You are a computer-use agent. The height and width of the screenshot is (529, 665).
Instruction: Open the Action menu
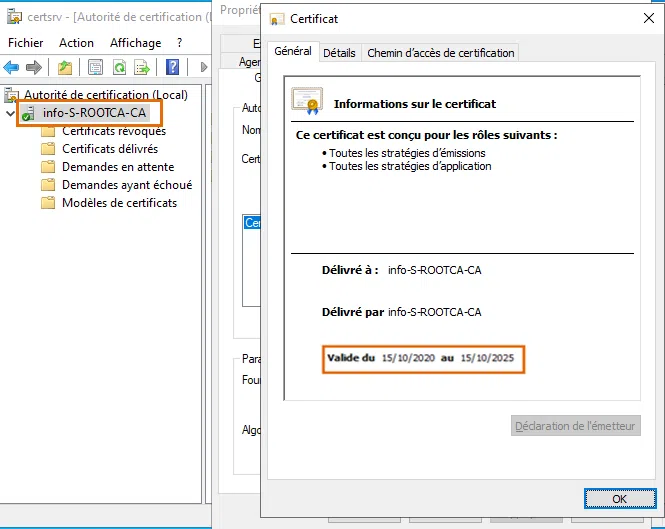coord(76,43)
